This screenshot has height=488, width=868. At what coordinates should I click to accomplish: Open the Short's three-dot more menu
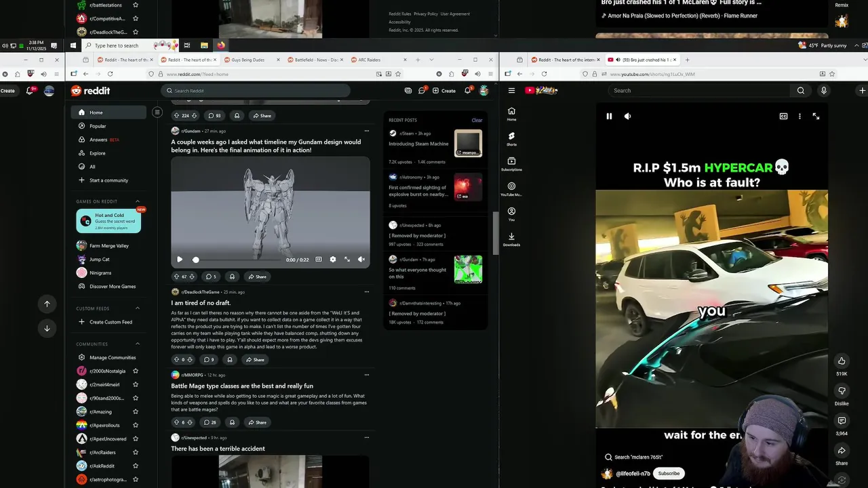tap(800, 116)
